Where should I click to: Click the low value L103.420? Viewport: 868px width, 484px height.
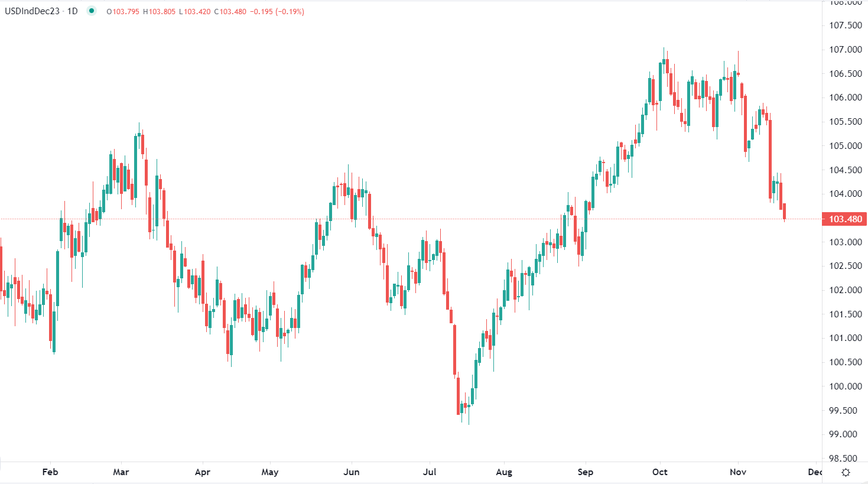click(194, 12)
